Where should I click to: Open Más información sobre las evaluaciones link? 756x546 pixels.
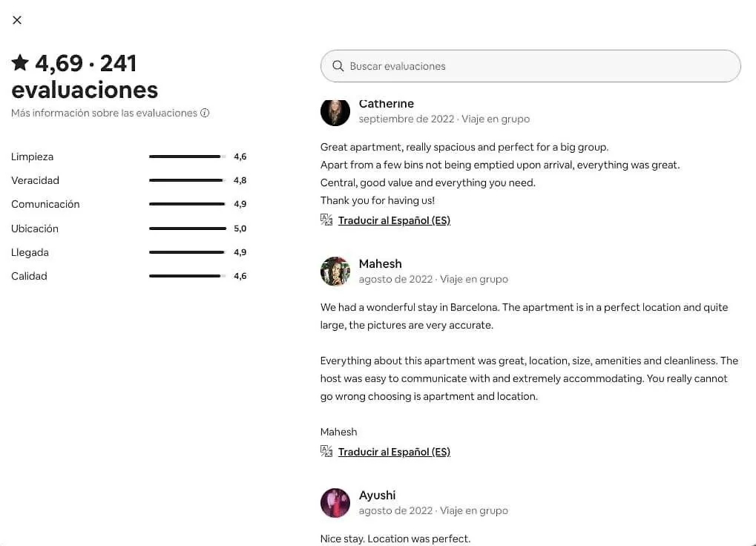click(x=104, y=113)
